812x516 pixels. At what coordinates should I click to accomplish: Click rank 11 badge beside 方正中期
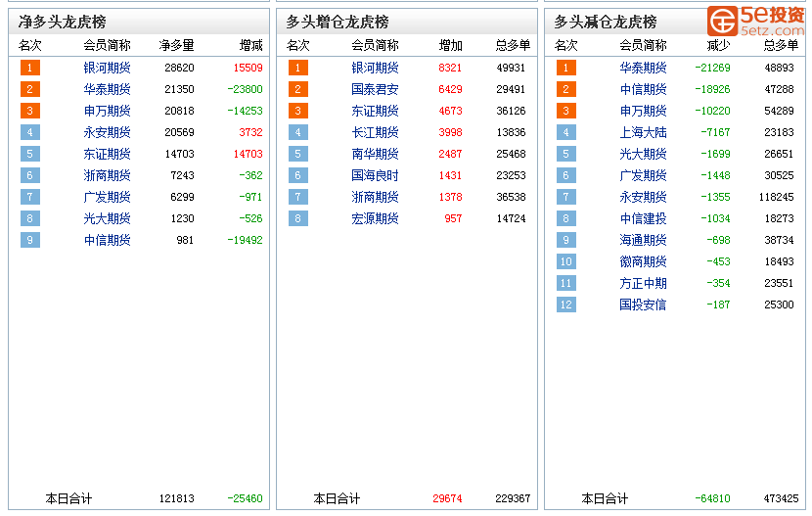(x=566, y=283)
